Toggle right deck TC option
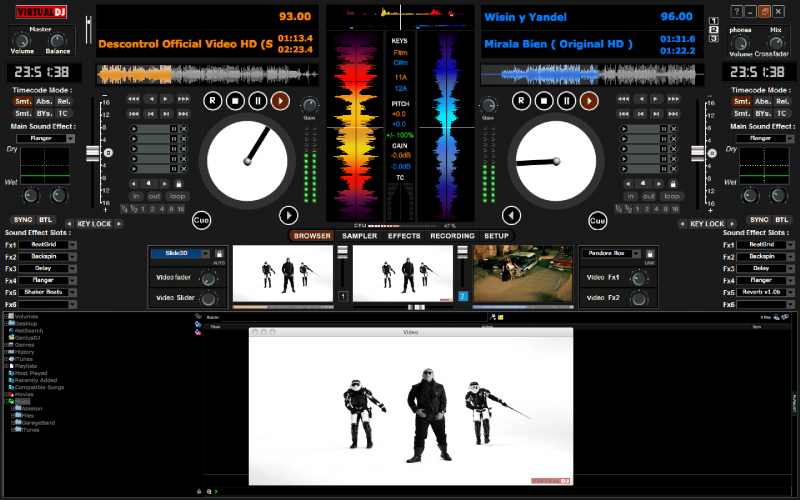The image size is (800, 500). pos(782,114)
